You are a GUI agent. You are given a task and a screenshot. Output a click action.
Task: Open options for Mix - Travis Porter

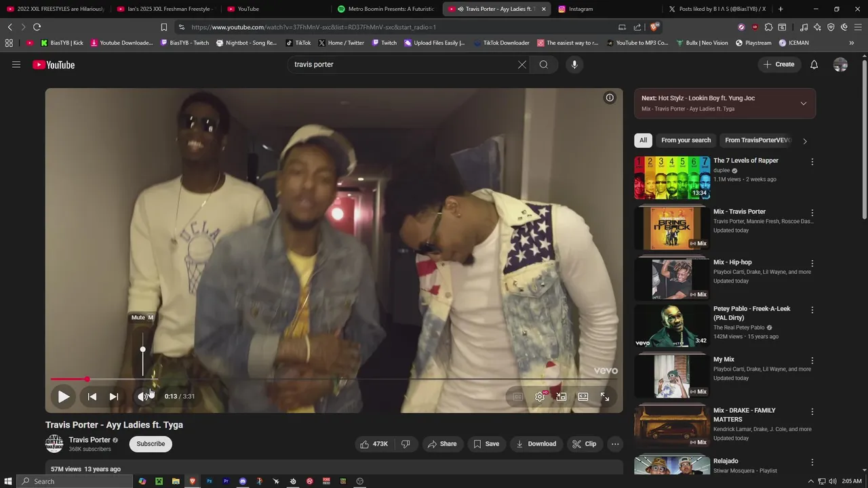point(812,213)
